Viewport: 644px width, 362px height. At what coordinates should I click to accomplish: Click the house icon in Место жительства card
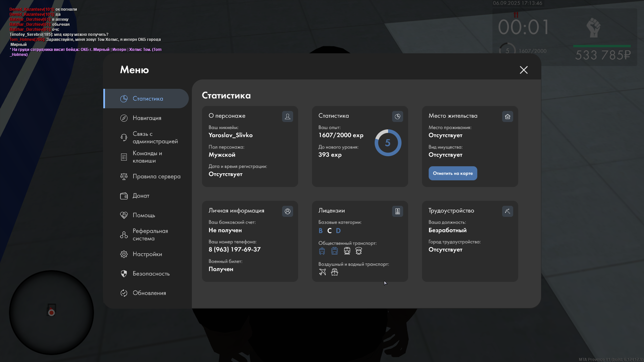507,116
